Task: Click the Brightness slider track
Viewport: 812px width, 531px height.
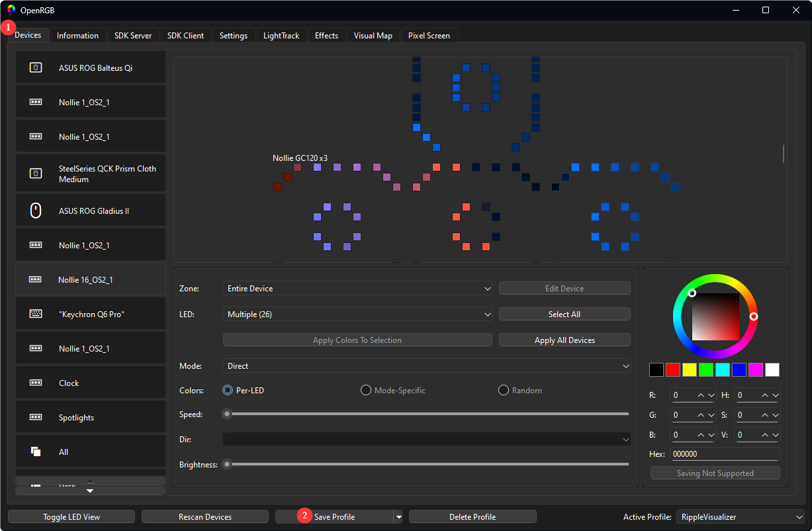Action: pos(427,464)
